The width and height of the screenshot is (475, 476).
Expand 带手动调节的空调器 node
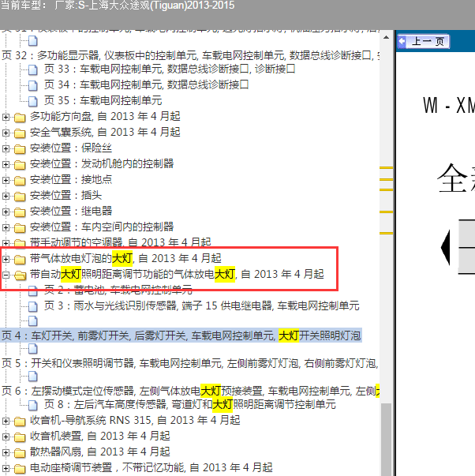pyautogui.click(x=6, y=243)
